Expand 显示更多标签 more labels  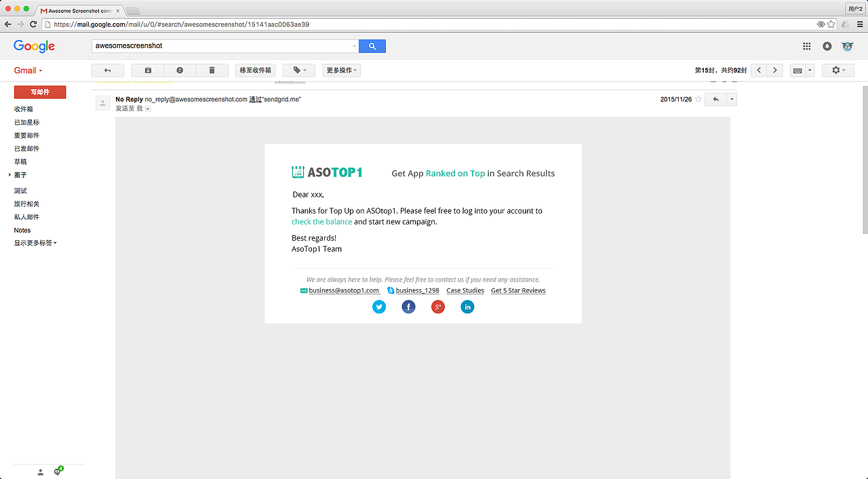pos(35,243)
